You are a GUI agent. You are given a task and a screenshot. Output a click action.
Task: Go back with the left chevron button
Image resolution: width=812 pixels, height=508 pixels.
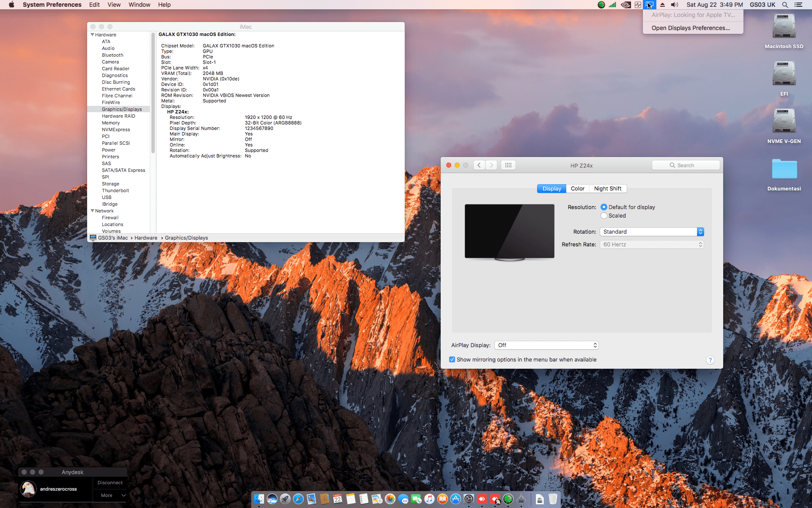point(479,166)
